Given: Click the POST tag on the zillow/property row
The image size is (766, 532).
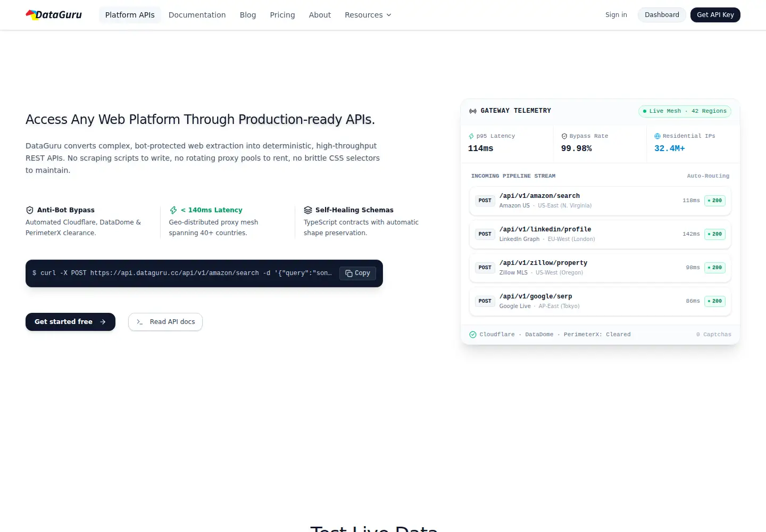Looking at the screenshot, I should point(485,268).
